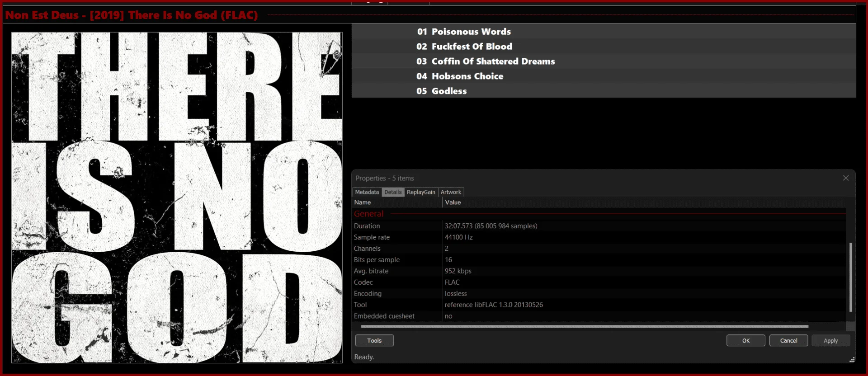
Task: Select the Avg. bitrate row
Action: tap(599, 271)
